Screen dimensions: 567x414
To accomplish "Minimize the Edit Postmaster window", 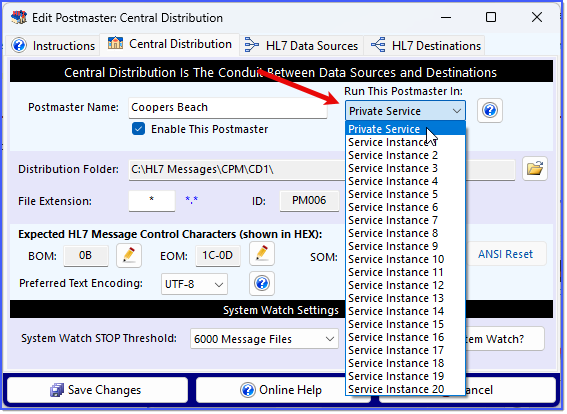I will (x=446, y=17).
